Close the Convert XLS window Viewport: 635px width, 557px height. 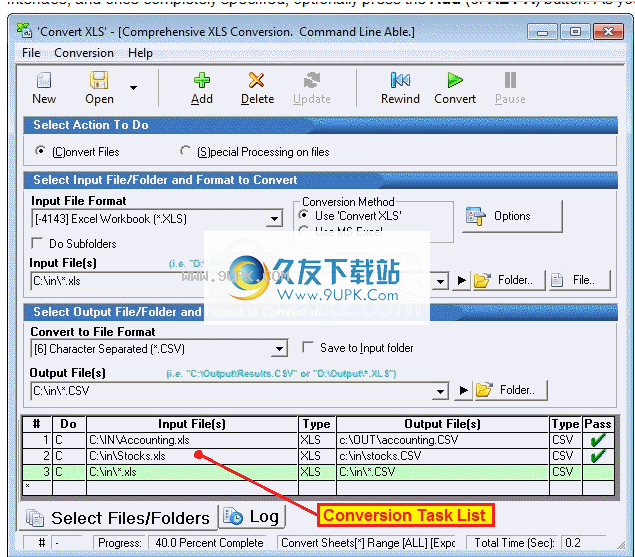click(x=608, y=32)
